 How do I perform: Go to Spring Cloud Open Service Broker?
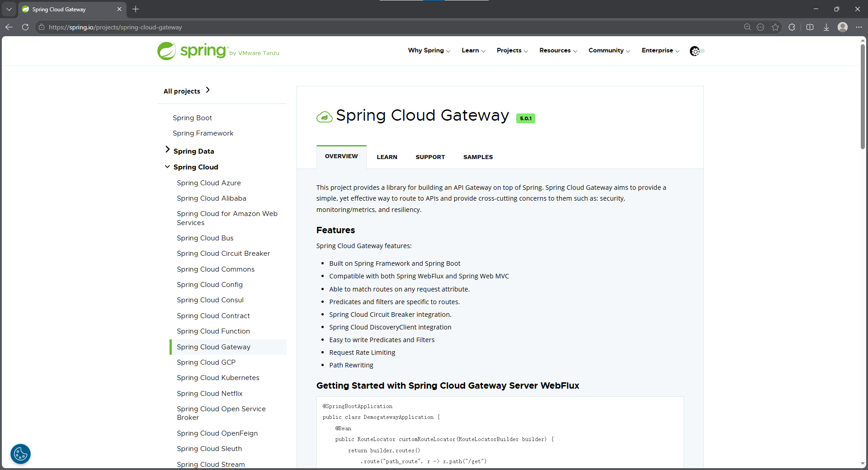221,413
